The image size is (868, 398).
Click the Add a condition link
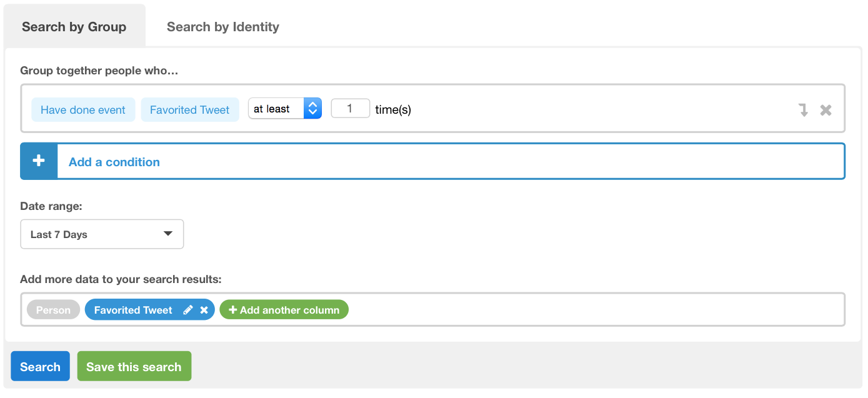(x=114, y=162)
